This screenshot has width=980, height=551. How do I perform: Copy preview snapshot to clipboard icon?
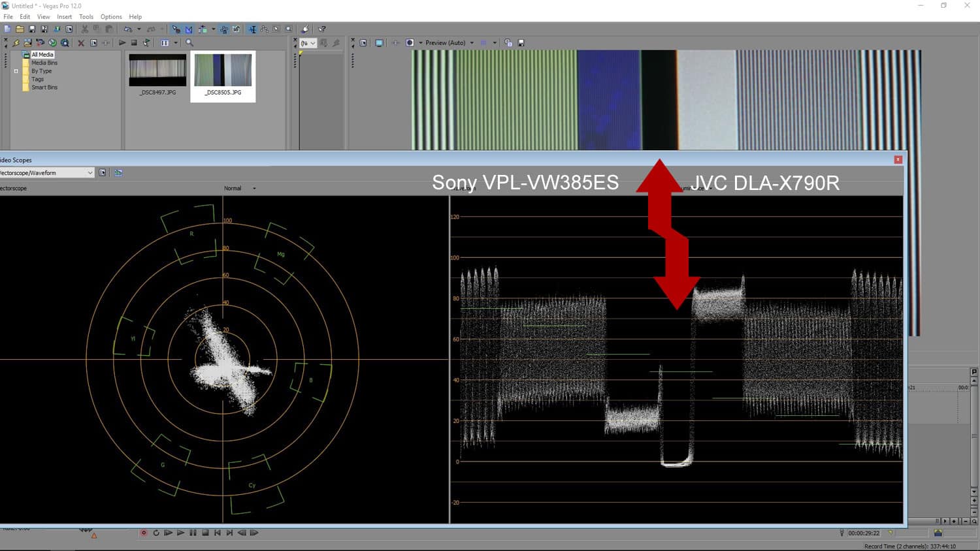tap(508, 42)
